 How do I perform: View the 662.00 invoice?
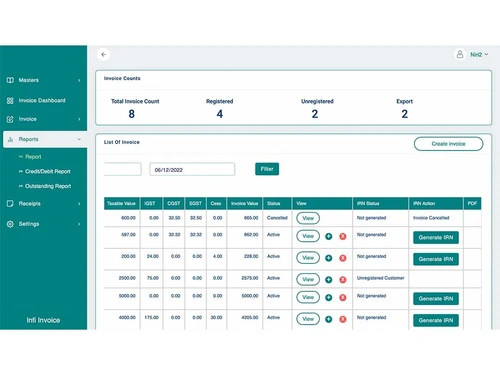(308, 236)
